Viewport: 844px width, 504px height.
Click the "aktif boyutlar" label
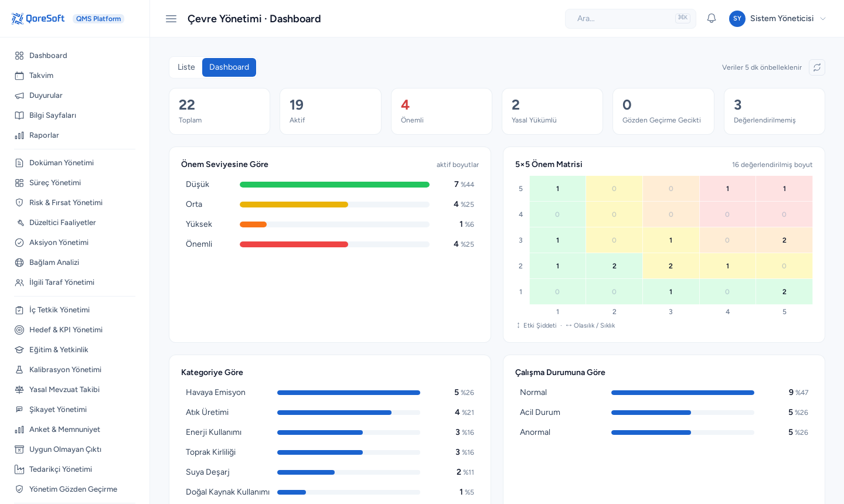[458, 165]
